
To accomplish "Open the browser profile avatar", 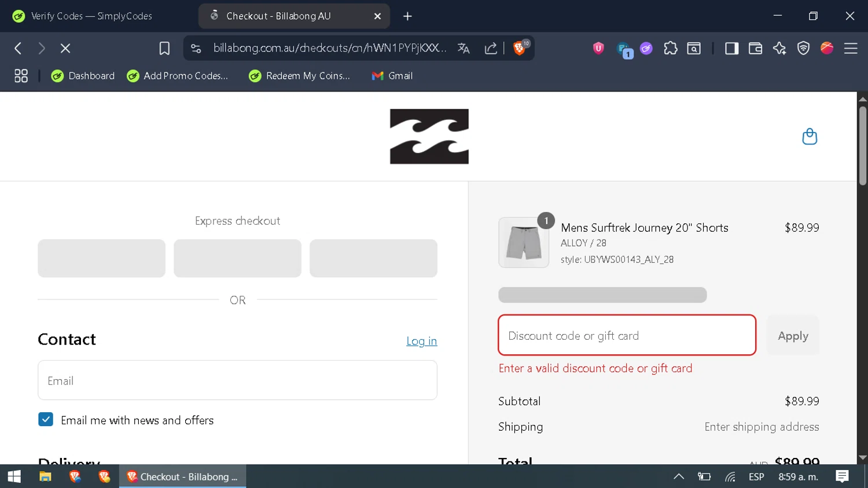I will coord(827,48).
